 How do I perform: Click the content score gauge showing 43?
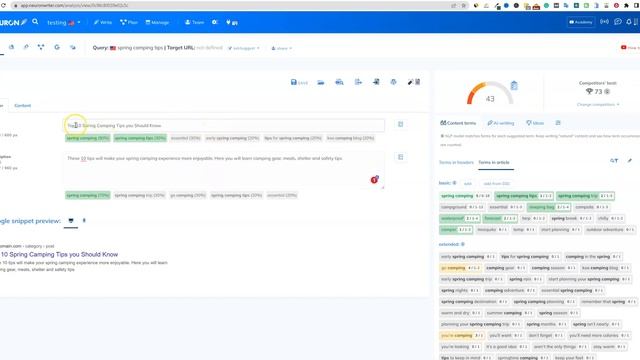click(x=490, y=93)
